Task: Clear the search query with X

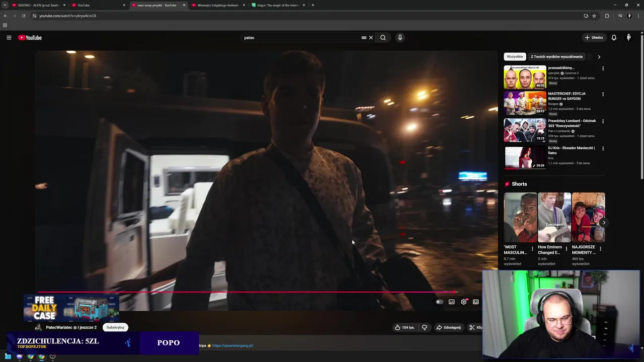Action: click(x=371, y=38)
